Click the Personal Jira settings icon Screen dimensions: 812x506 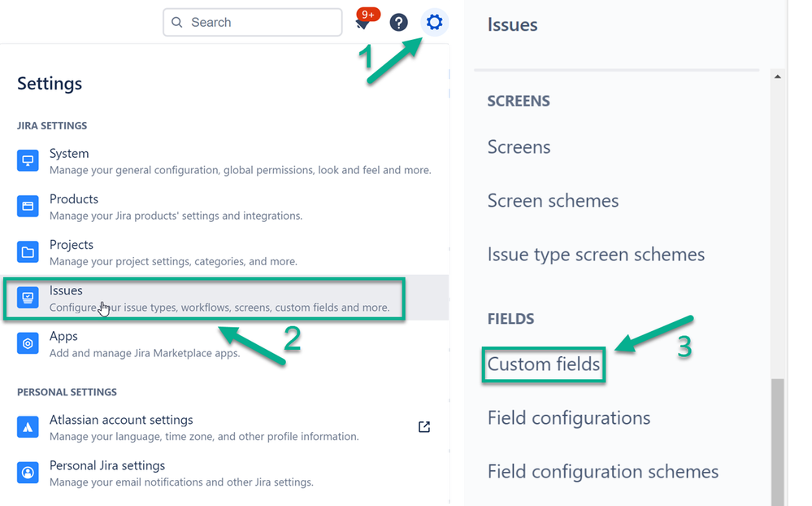point(28,473)
